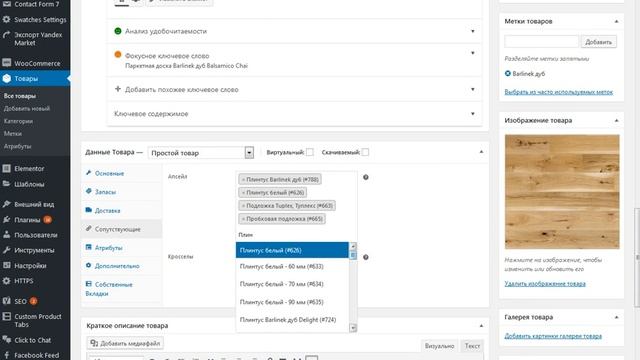Click the HTTPS gear icon
Image resolution: width=640 pixels, height=360 pixels.
pos(7,280)
